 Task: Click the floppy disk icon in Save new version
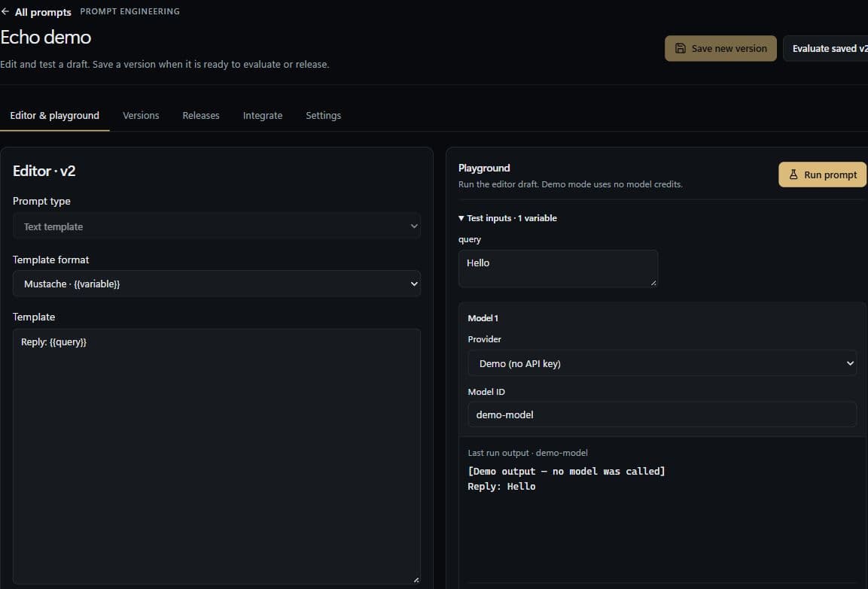[681, 49]
